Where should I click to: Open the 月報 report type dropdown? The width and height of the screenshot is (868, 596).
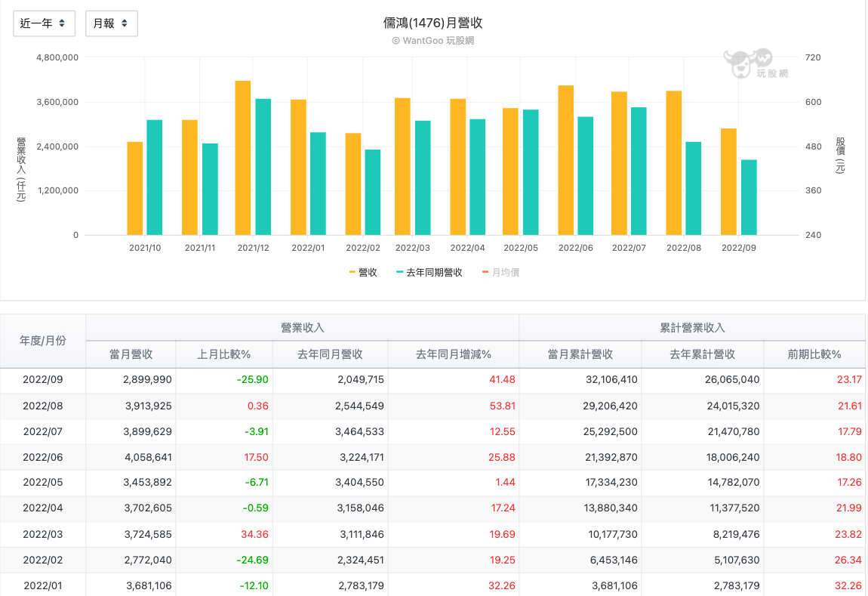111,23
